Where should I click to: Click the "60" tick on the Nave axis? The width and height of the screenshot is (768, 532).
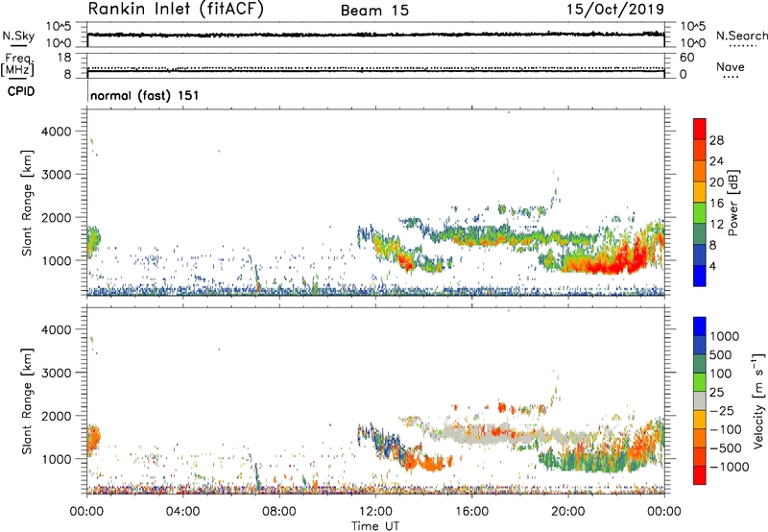click(x=686, y=58)
